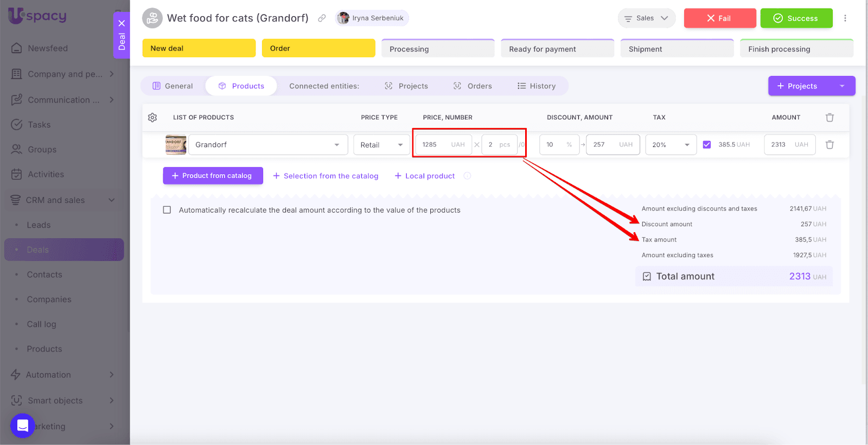This screenshot has width=868, height=445.
Task: Open the History tab
Action: 537,86
